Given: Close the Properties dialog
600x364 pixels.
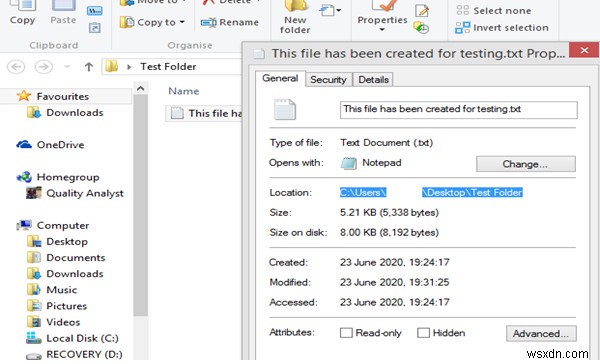Looking at the screenshot, I should [584, 50].
